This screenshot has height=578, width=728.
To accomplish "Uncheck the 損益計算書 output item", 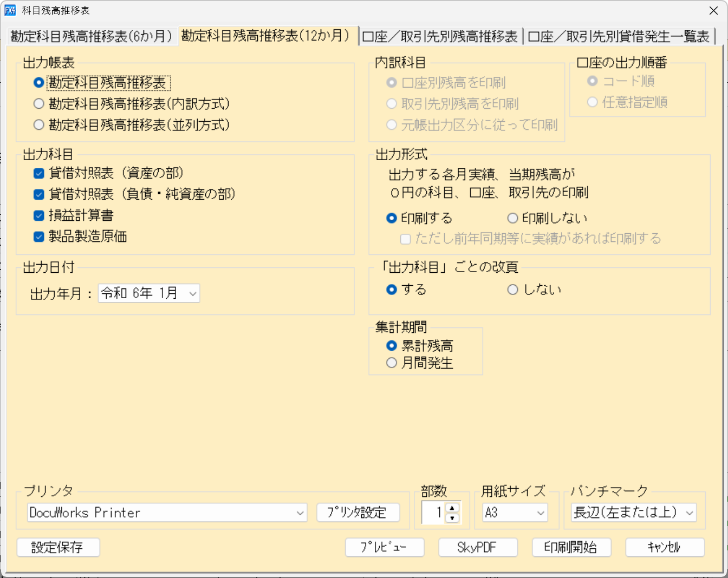I will (x=38, y=215).
